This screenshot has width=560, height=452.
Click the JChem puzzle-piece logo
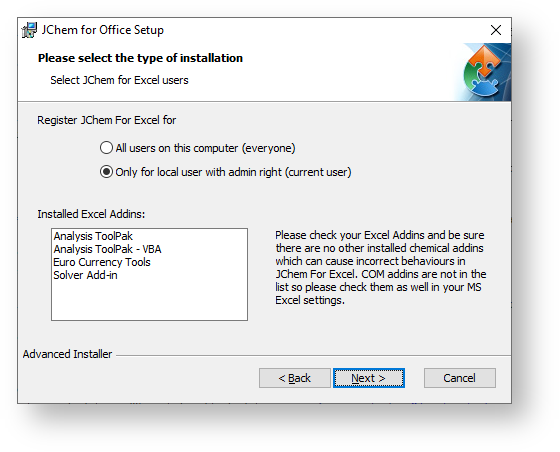484,71
